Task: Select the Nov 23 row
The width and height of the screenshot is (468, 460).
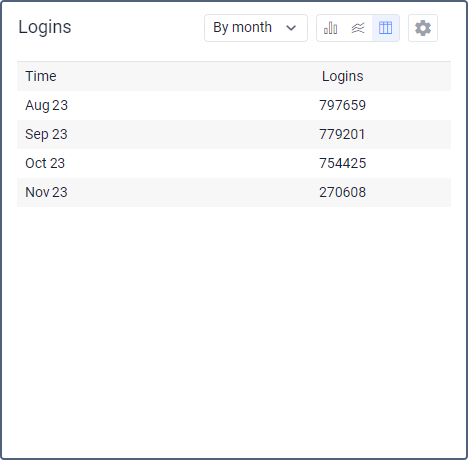Action: point(234,192)
